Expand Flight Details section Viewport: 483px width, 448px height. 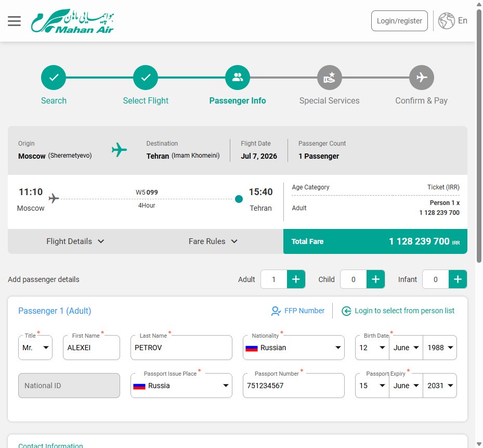(75, 241)
